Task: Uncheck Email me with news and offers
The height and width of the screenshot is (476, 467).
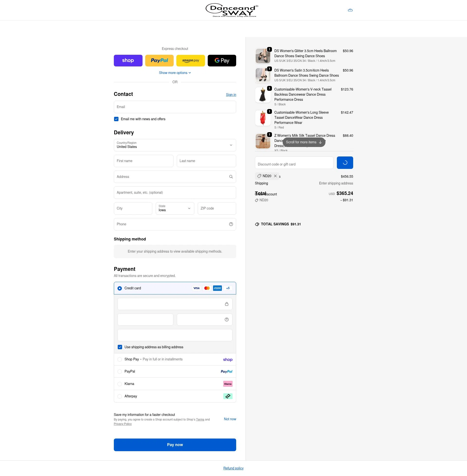Action: [116, 119]
